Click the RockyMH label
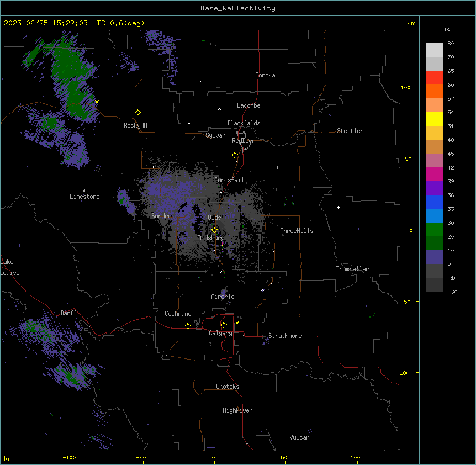 [x=135, y=125]
